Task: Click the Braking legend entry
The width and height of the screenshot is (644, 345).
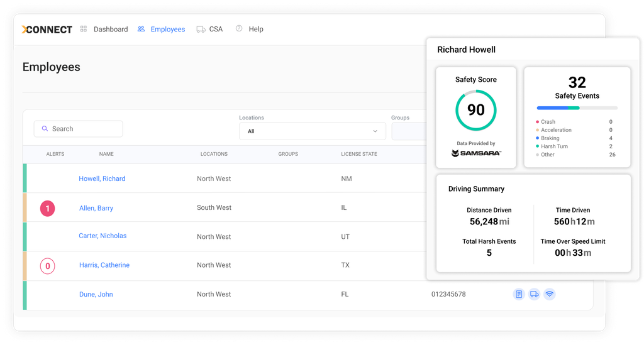Action: pyautogui.click(x=574, y=138)
